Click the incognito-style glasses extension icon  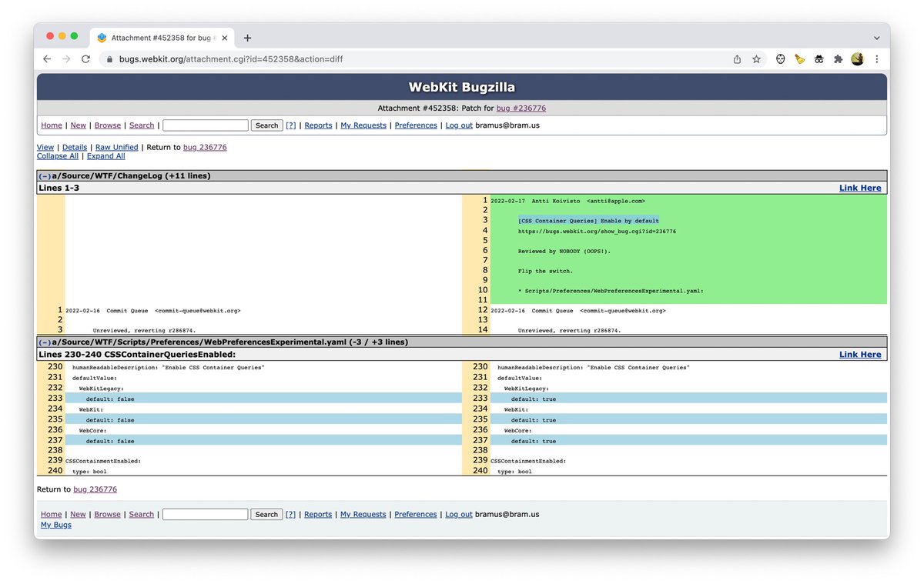(819, 59)
